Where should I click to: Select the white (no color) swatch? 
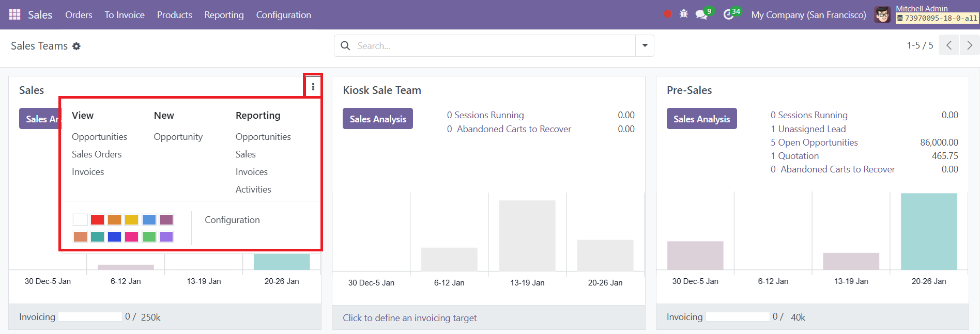coord(80,219)
